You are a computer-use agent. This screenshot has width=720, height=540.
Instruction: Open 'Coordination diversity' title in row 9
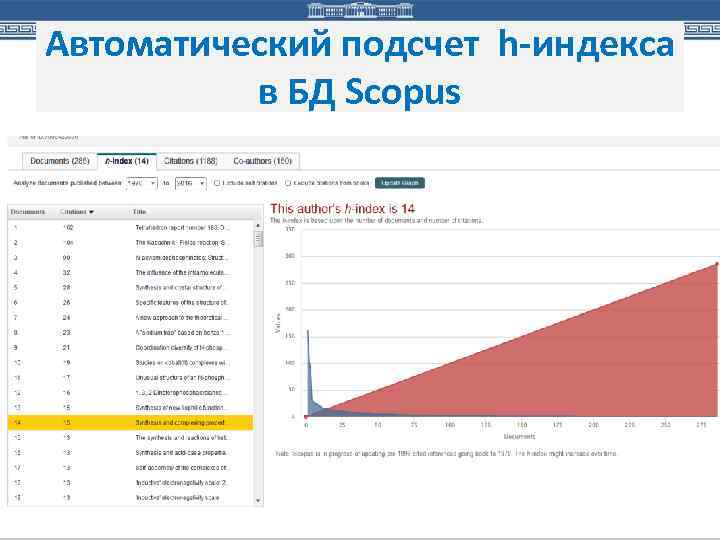click(180, 348)
